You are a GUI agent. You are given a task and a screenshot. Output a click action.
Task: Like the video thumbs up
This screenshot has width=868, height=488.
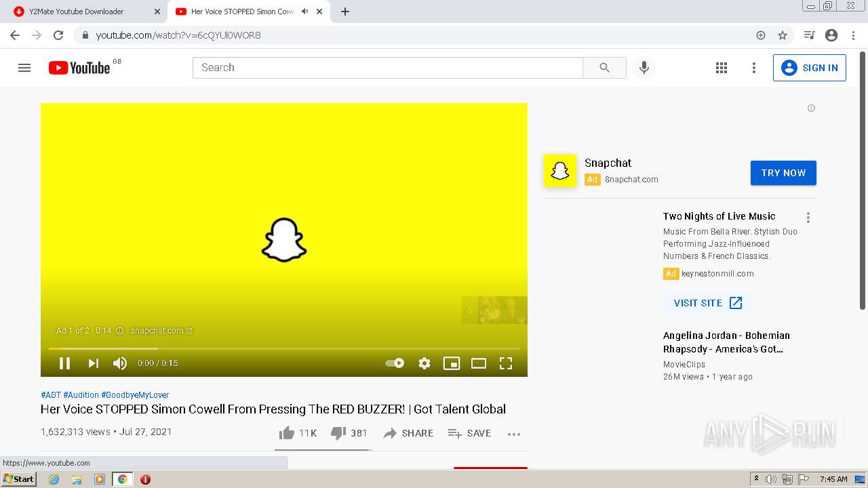[x=298, y=433]
